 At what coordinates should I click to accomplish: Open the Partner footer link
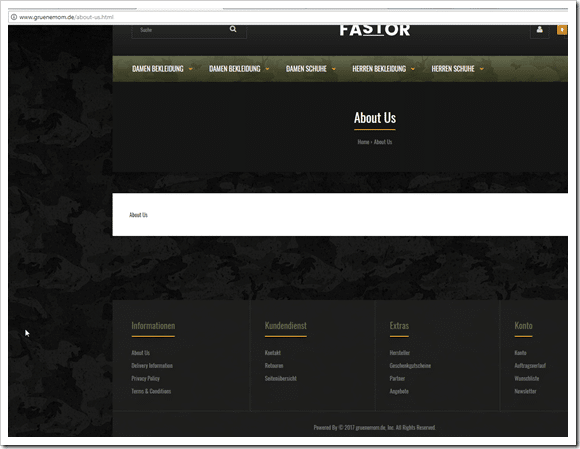397,378
